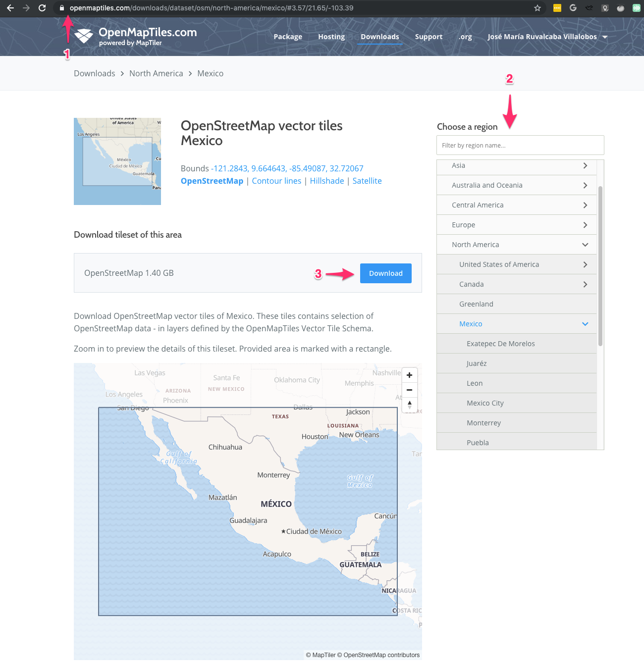Viewport: 644px width, 667px height.
Task: Select Puebla in the region list
Action: [517, 442]
